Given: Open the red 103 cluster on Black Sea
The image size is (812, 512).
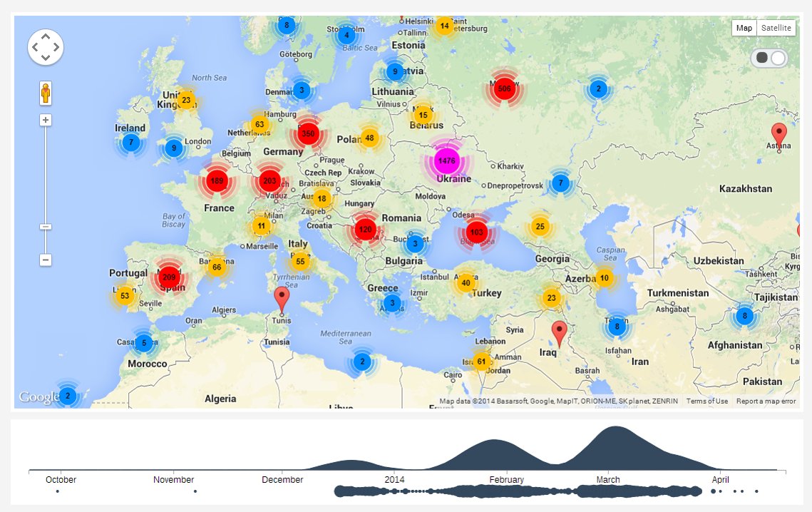Looking at the screenshot, I should point(476,232).
